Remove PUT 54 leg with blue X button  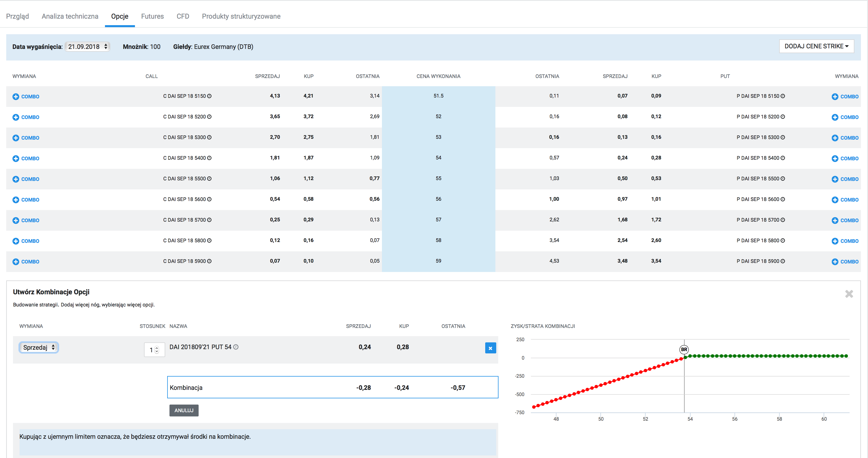[x=490, y=348]
